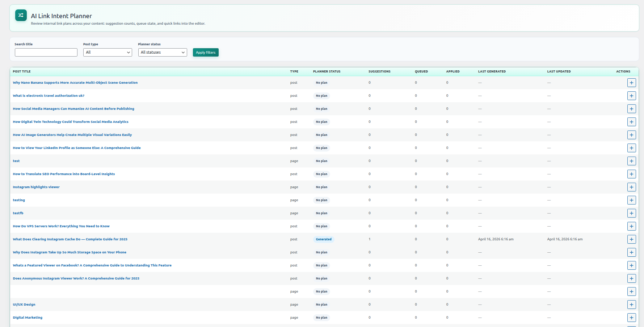Click the APPLIED column header
Screen dimensions: 644x327
453,71
